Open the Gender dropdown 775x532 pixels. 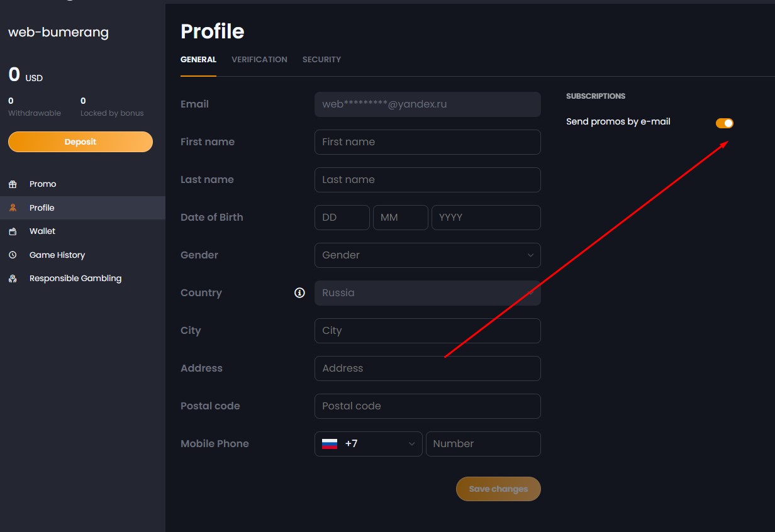(x=428, y=255)
